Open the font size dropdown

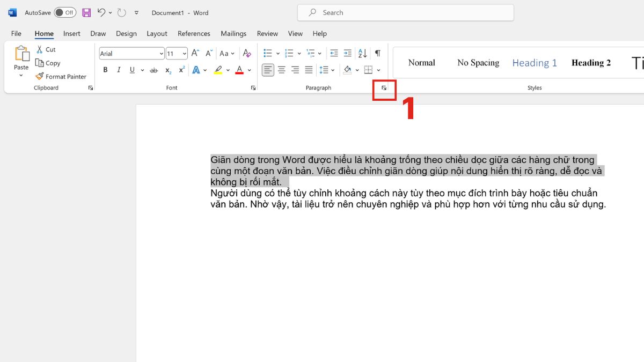pyautogui.click(x=185, y=53)
